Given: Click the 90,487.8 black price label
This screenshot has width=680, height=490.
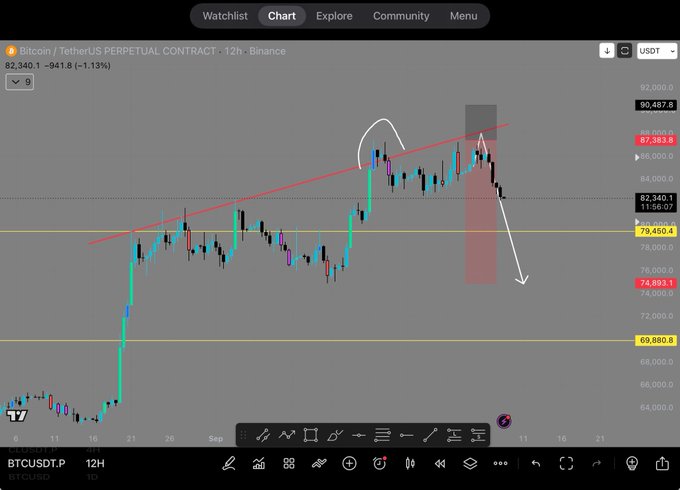Looking at the screenshot, I should tap(657, 105).
